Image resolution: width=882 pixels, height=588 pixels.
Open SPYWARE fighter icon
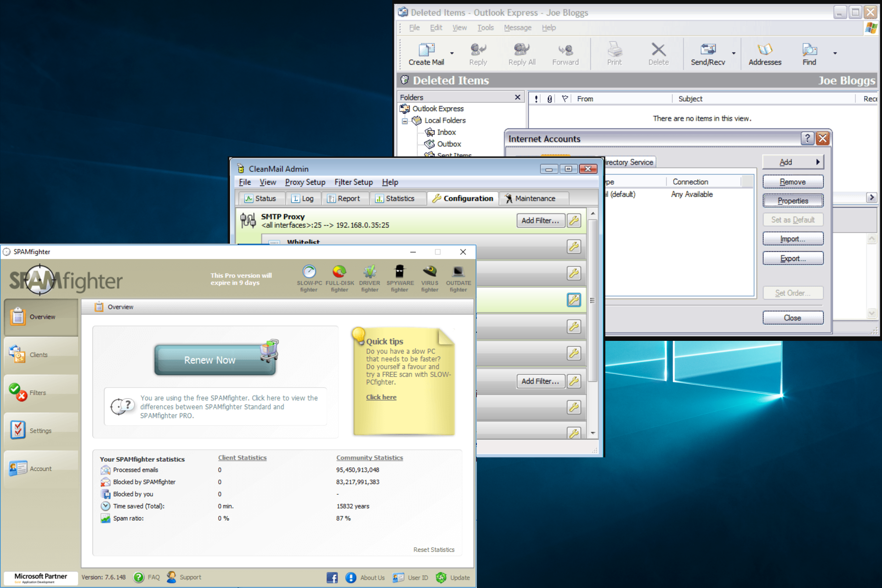pos(400,278)
